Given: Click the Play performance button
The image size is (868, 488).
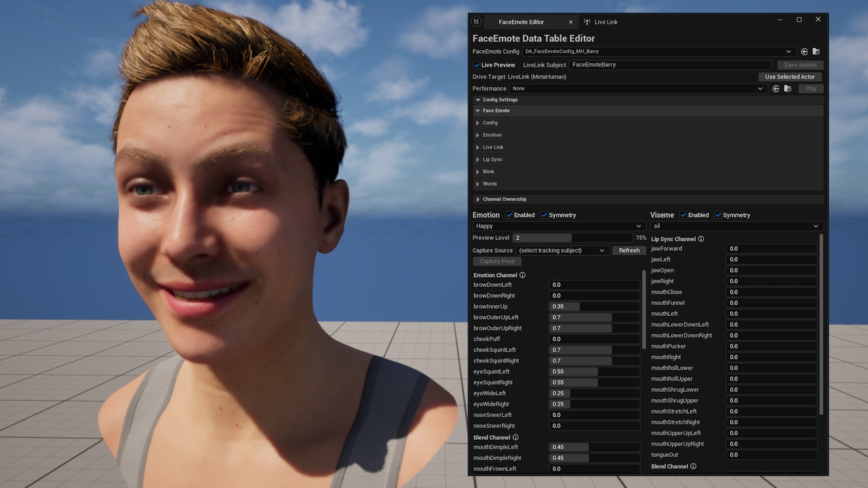Looking at the screenshot, I should [810, 89].
